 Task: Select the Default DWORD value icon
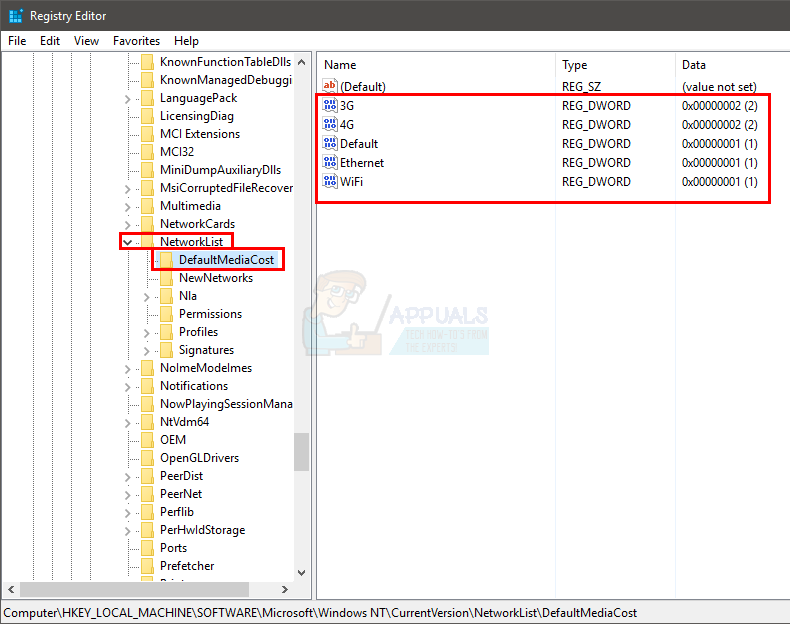[330, 143]
